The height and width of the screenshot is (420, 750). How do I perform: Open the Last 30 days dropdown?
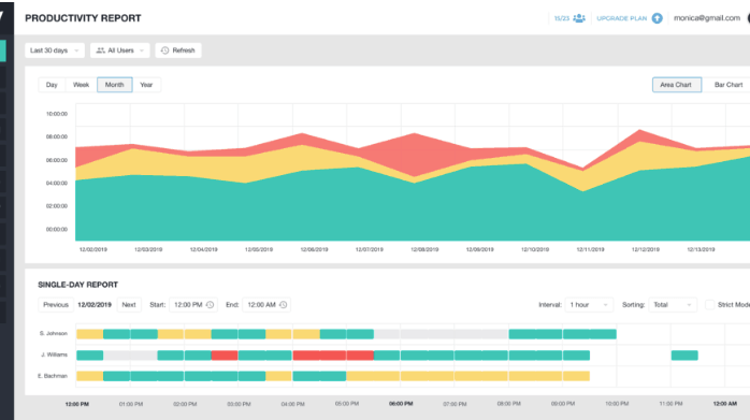(55, 50)
